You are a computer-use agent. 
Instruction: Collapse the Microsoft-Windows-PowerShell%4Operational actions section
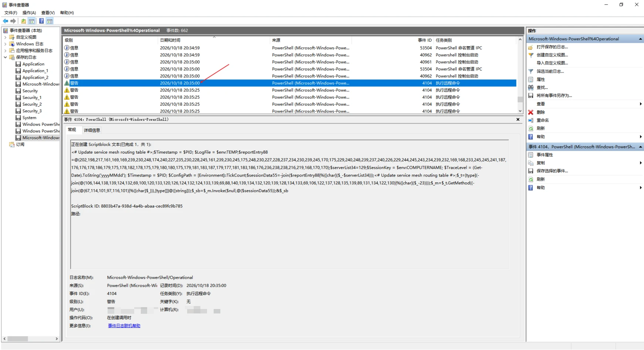tap(640, 39)
